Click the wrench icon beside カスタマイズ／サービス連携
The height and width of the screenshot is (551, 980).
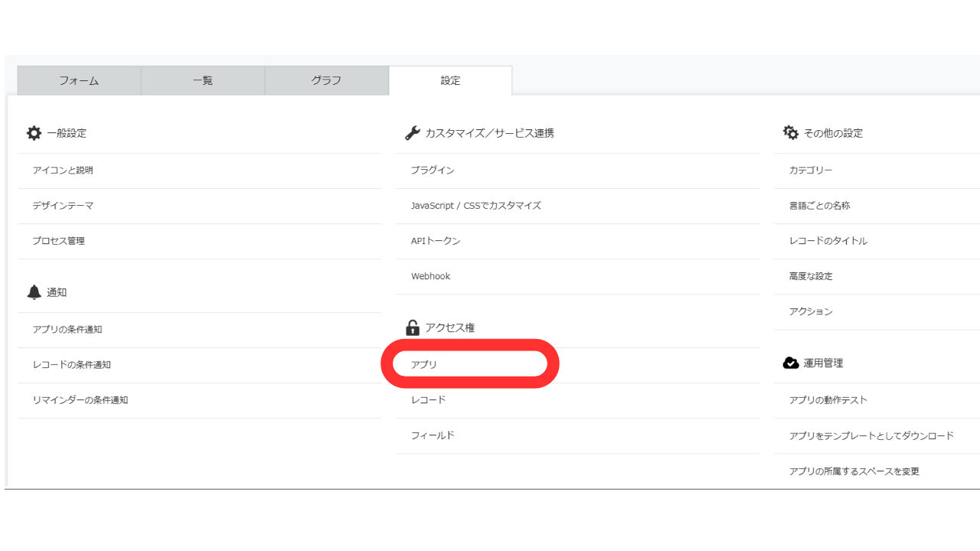[x=412, y=132]
